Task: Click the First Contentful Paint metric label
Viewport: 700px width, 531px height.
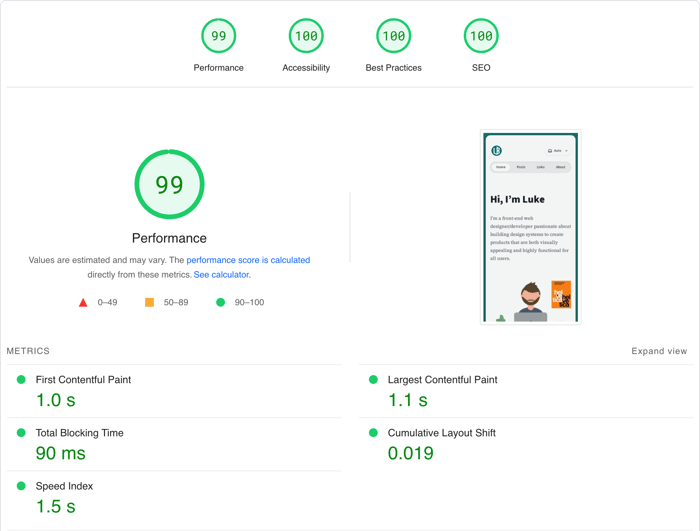Action: [x=83, y=380]
